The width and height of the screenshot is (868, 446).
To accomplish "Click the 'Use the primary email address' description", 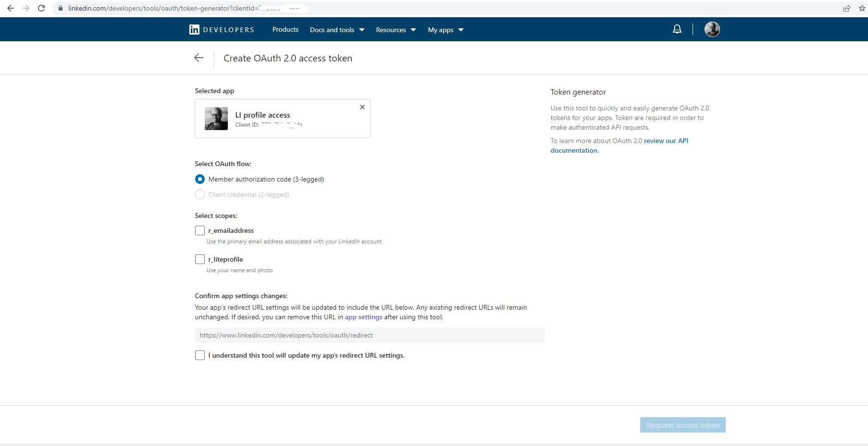I will pyautogui.click(x=294, y=241).
